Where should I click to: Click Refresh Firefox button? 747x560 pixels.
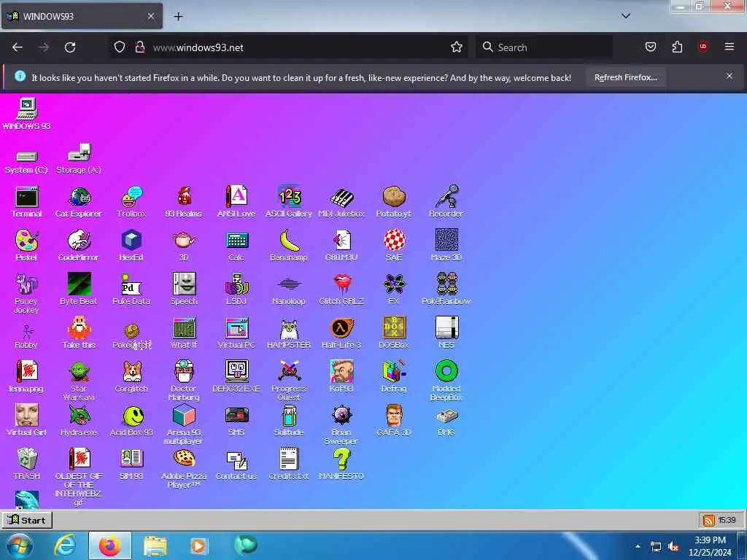click(x=625, y=77)
